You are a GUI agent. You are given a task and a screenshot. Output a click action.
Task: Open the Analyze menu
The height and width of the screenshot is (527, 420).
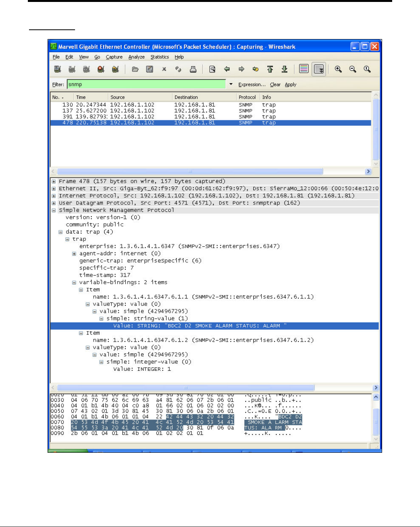tap(137, 57)
